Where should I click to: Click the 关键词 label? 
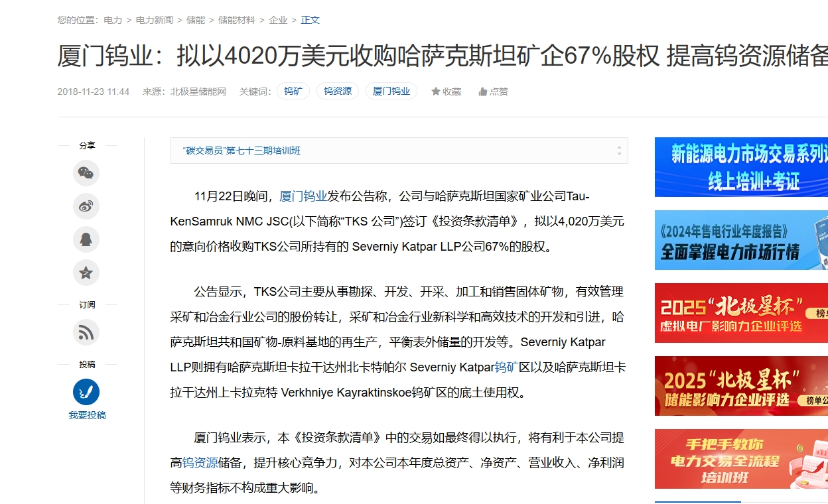click(x=255, y=92)
